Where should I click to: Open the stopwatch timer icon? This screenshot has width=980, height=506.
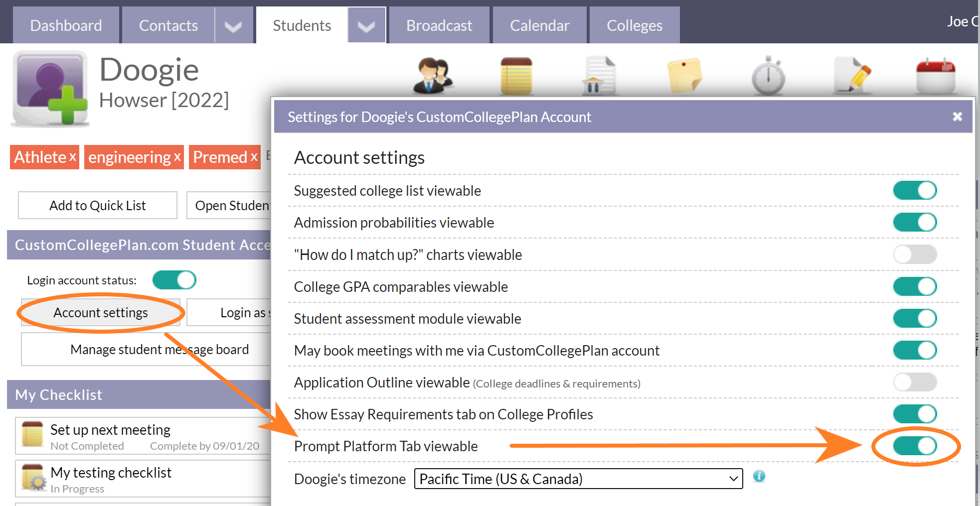pos(768,75)
